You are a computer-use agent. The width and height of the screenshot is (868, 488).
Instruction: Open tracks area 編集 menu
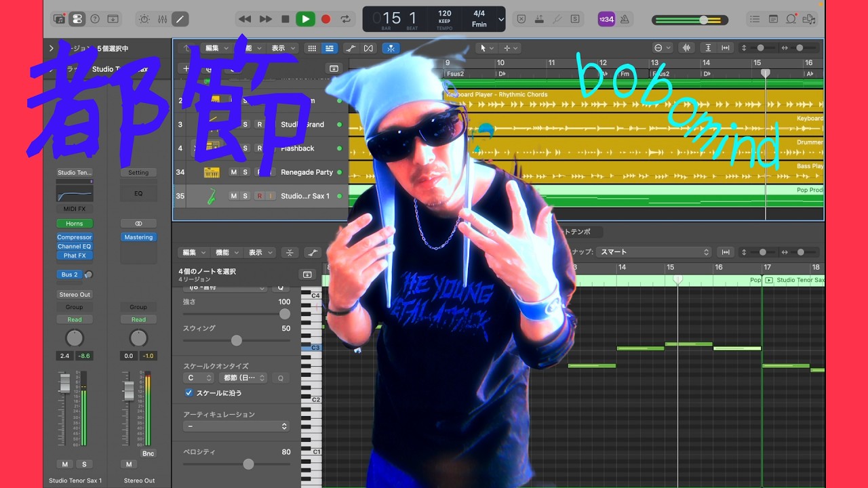tap(216, 48)
